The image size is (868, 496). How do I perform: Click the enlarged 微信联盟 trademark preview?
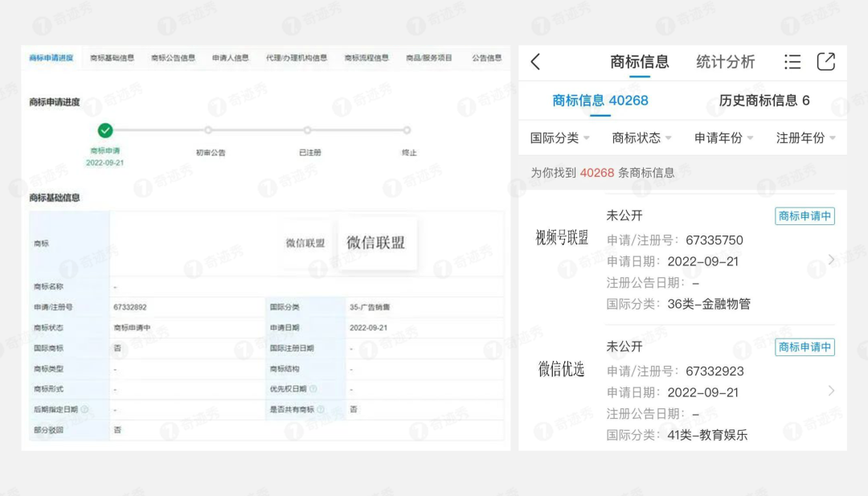coord(376,243)
